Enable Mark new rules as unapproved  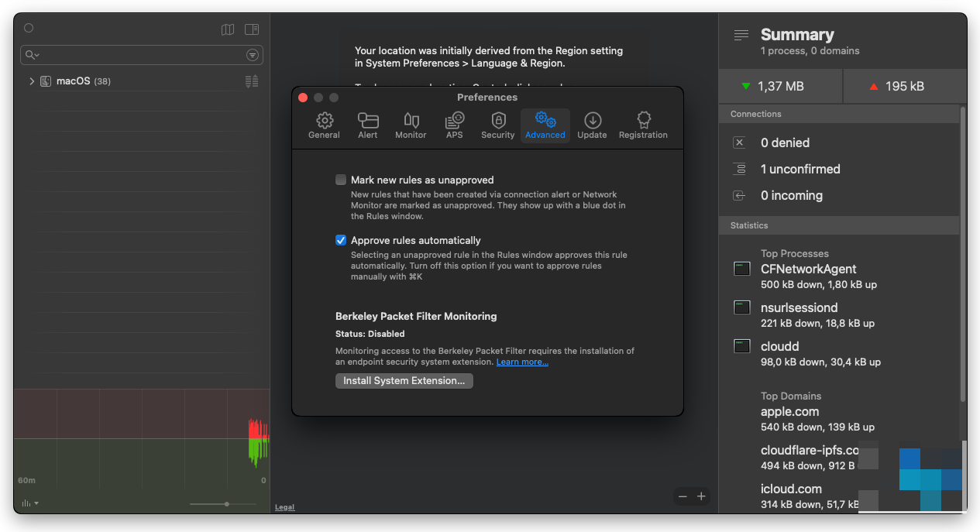[341, 180]
